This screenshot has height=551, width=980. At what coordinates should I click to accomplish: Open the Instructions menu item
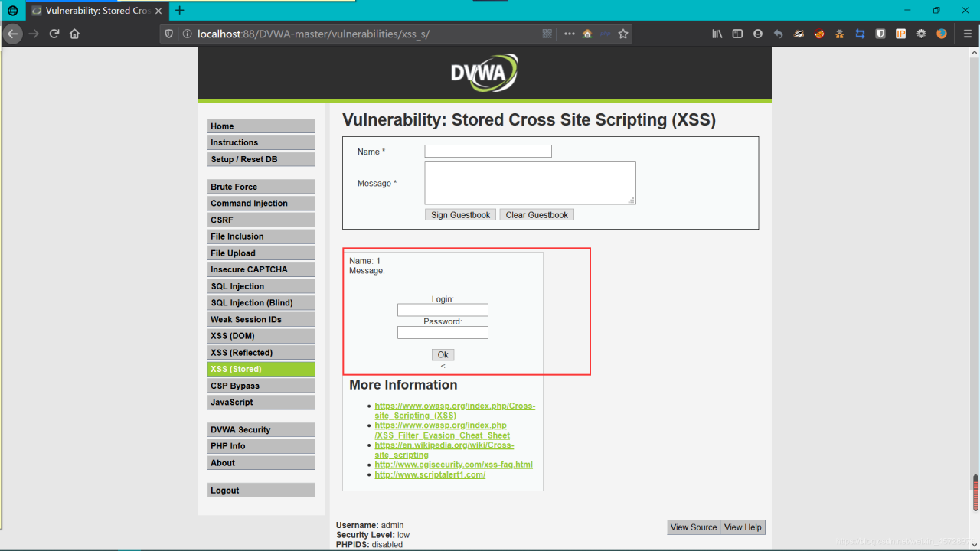[261, 142]
